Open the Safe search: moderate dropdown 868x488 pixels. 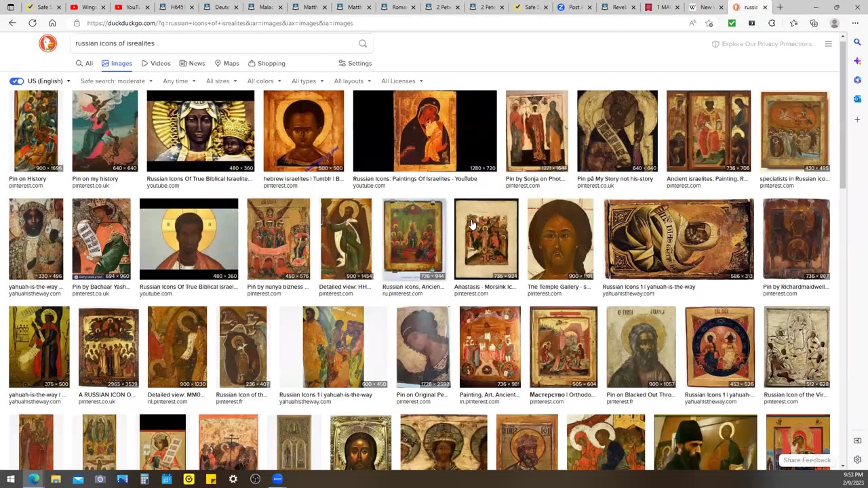coord(116,81)
